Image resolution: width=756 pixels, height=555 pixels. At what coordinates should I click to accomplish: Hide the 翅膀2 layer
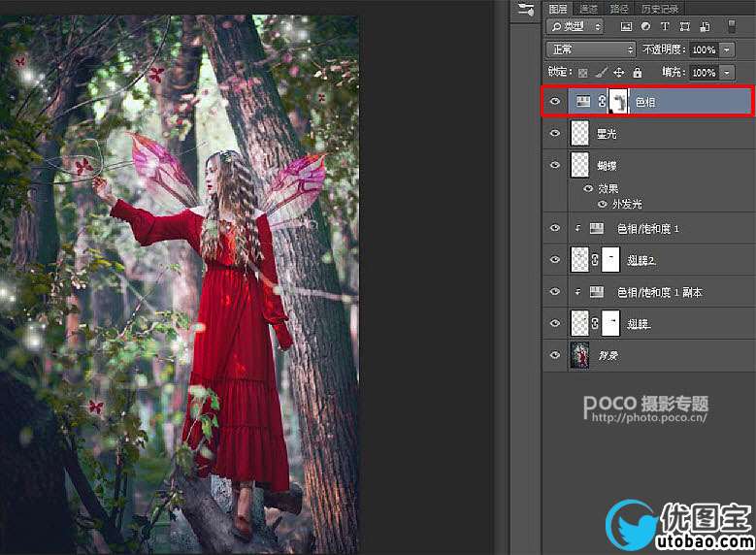pyautogui.click(x=555, y=260)
